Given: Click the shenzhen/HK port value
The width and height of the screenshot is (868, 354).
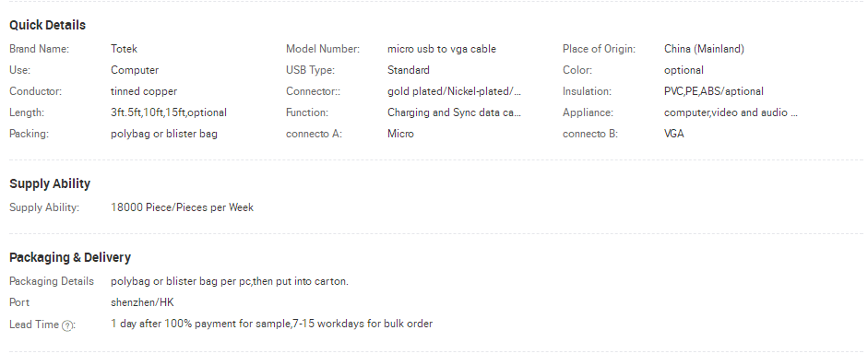Looking at the screenshot, I should click(x=142, y=302).
